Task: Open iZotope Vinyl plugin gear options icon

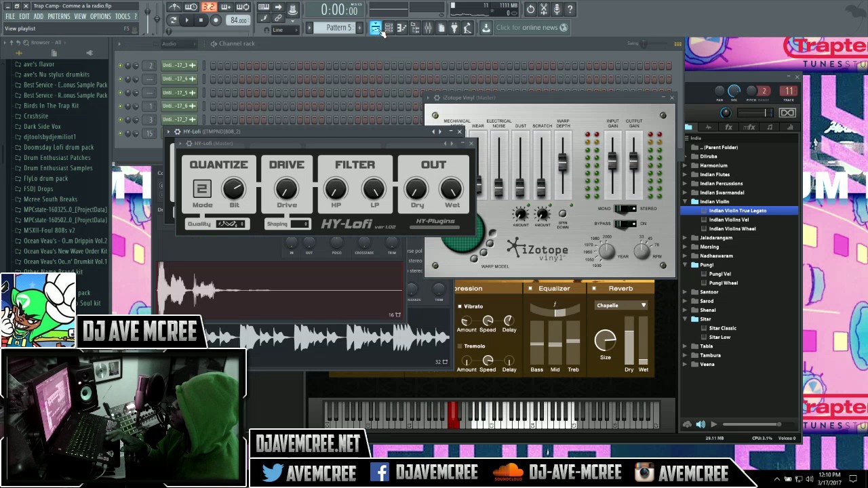Action: pos(436,98)
